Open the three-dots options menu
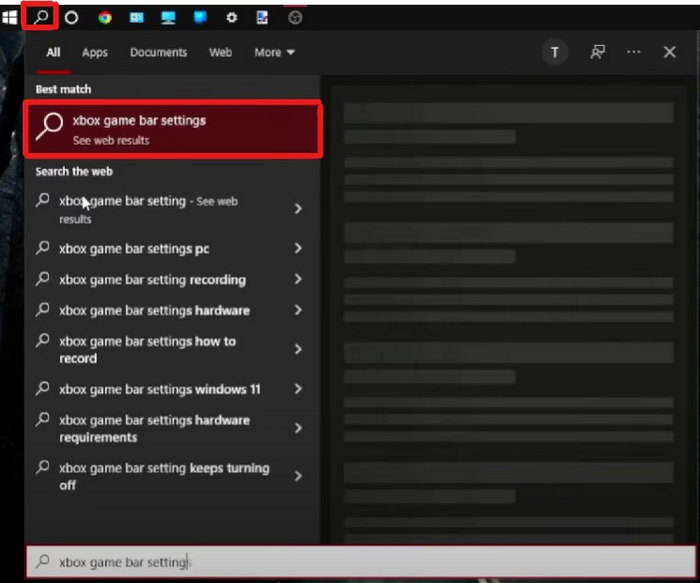Image resolution: width=700 pixels, height=583 pixels. 634,53
